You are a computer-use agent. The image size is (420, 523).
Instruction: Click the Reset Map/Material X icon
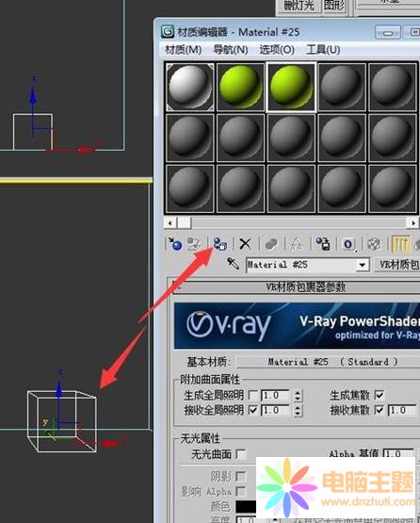click(246, 244)
